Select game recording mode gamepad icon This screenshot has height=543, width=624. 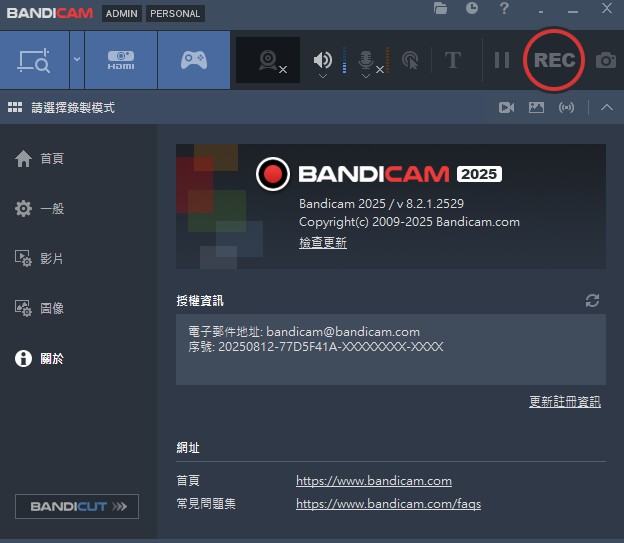[x=194, y=60]
